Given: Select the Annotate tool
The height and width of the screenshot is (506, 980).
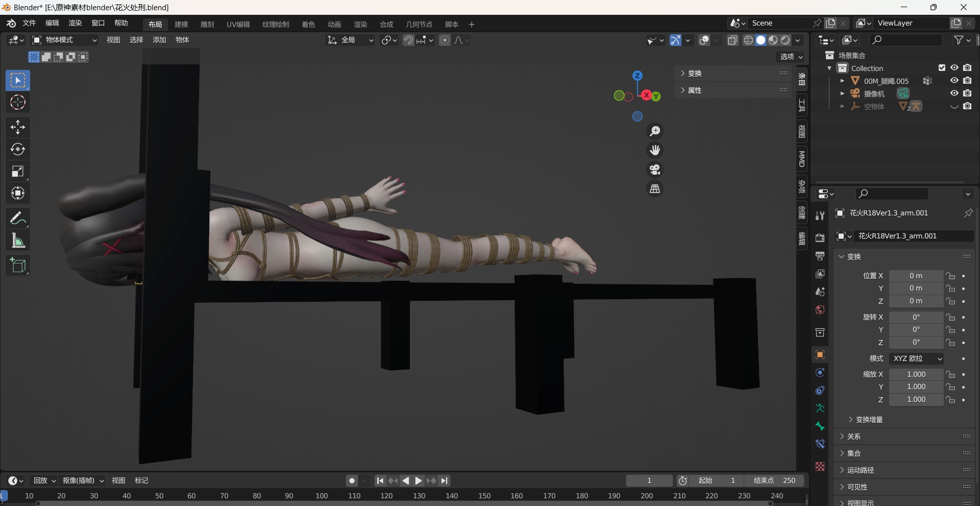Looking at the screenshot, I should click(18, 219).
